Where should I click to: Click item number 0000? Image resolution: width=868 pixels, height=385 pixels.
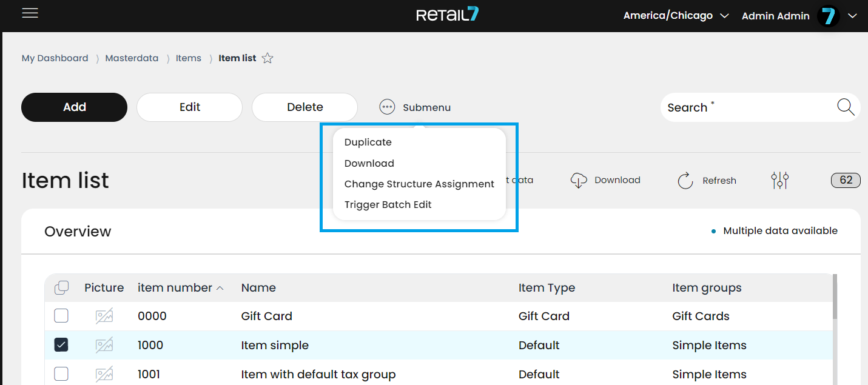[x=152, y=316]
